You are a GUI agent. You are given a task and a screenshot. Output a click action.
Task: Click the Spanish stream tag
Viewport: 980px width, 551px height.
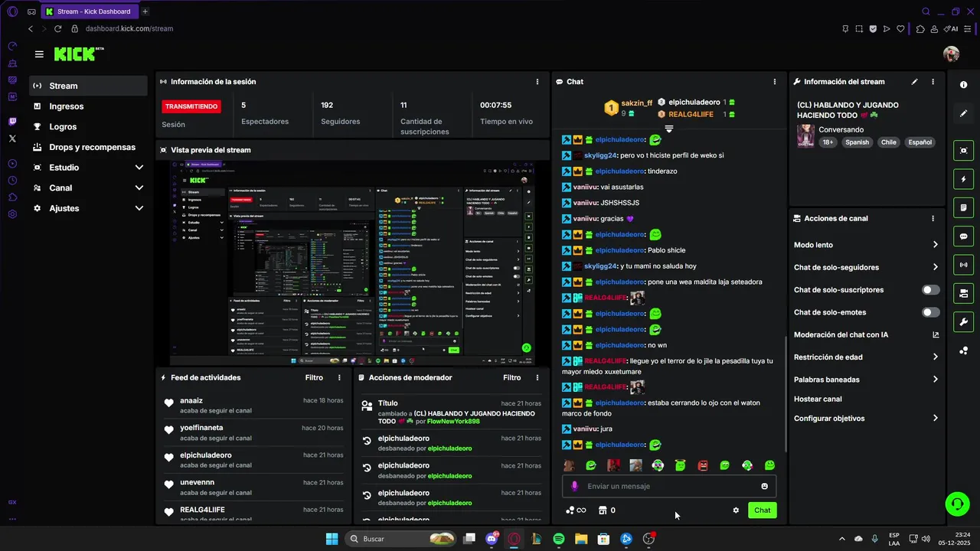[x=857, y=142]
